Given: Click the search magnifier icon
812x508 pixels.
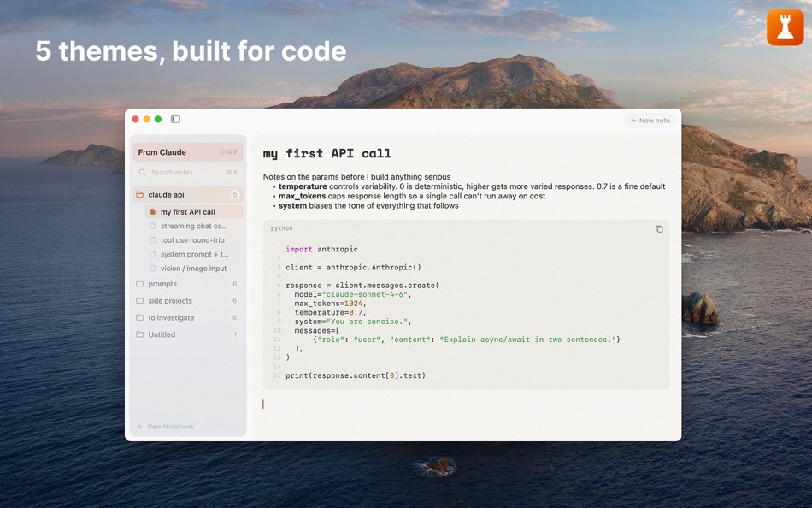Looking at the screenshot, I should (x=142, y=172).
